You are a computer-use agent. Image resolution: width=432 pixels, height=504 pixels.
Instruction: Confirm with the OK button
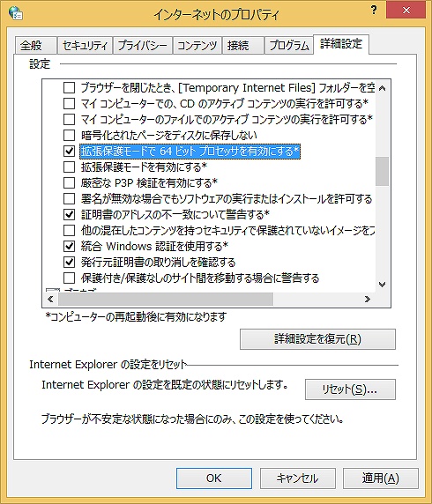coord(214,478)
